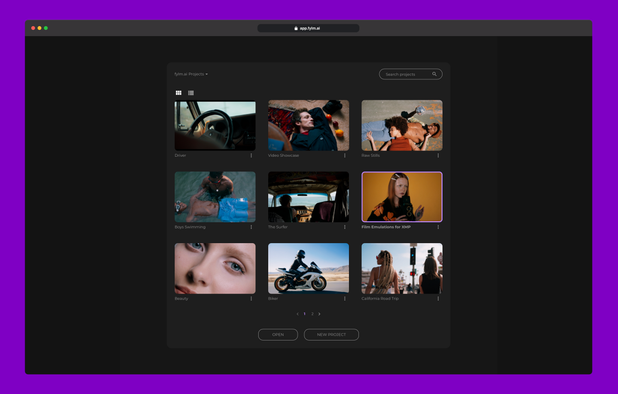Image resolution: width=618 pixels, height=394 pixels.
Task: Click the 'Beauty' project name
Action: tap(181, 299)
